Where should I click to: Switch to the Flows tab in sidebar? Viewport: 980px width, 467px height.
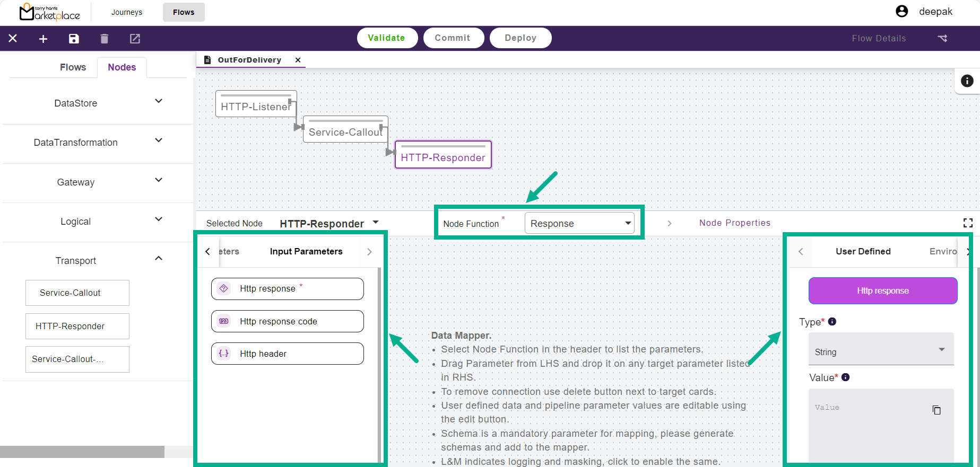[73, 67]
